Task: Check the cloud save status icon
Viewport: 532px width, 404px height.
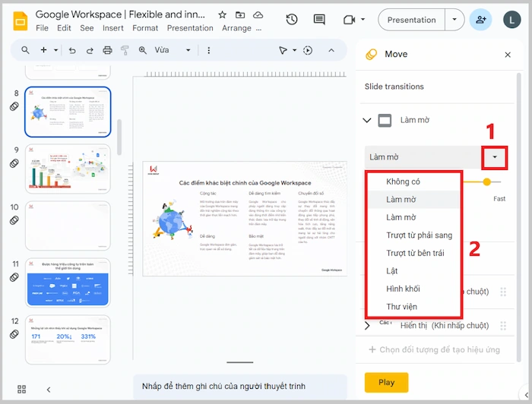Action: (258, 15)
